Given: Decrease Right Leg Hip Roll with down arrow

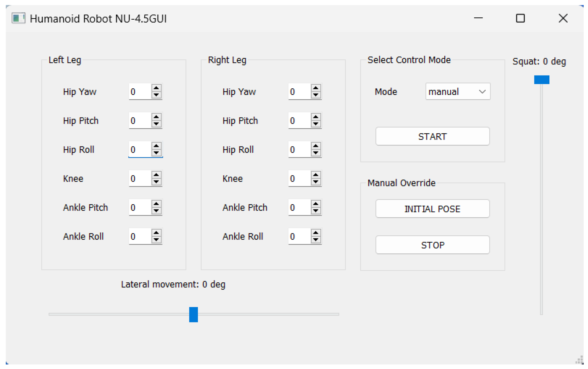Looking at the screenshot, I should click(x=316, y=153).
